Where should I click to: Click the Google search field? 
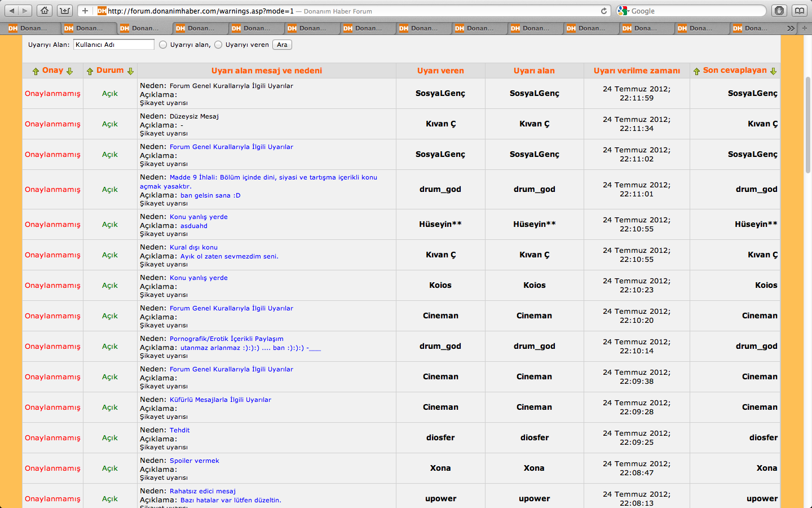click(691, 11)
